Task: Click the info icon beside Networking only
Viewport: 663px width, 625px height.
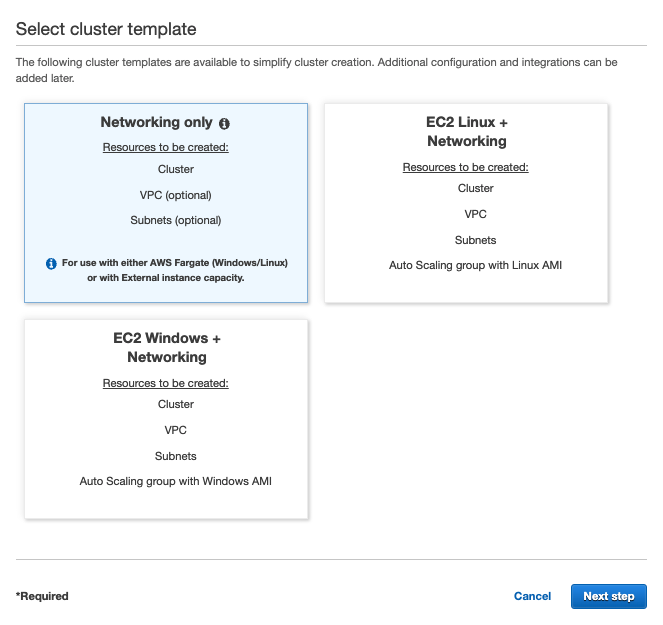Action: [x=224, y=123]
